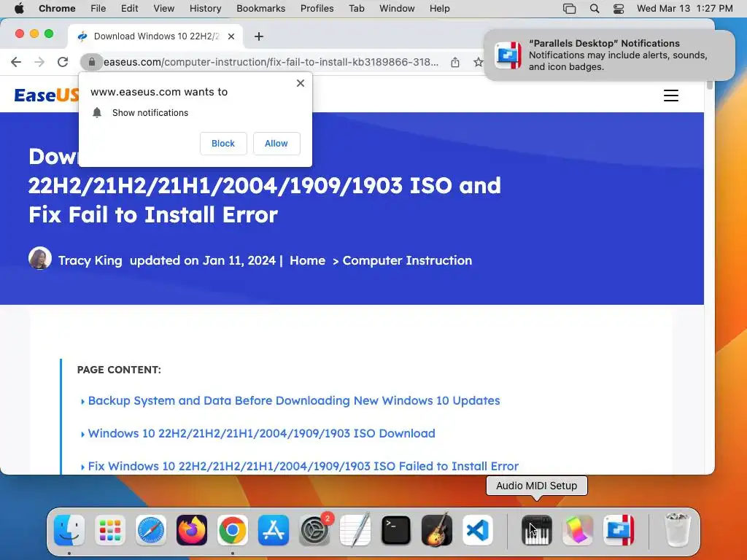
Task: Click the date and time in menu bar
Action: click(x=684, y=9)
